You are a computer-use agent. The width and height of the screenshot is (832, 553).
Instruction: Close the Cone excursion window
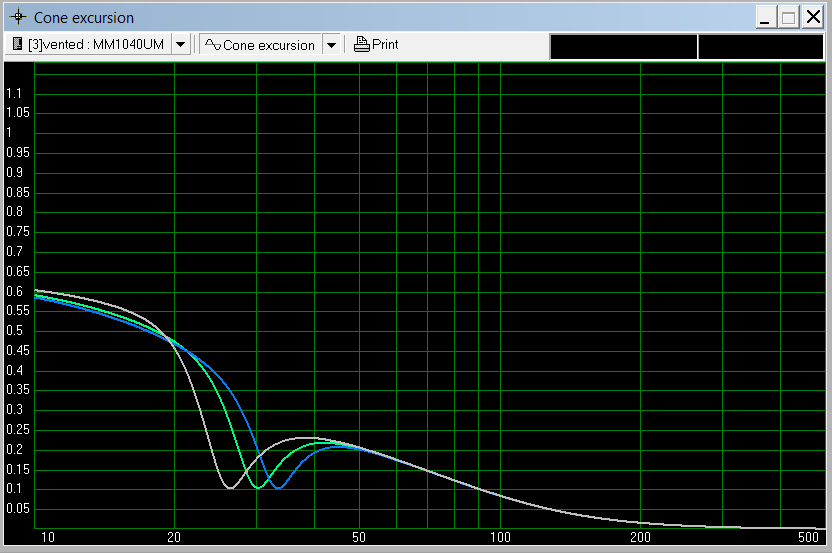tap(813, 18)
